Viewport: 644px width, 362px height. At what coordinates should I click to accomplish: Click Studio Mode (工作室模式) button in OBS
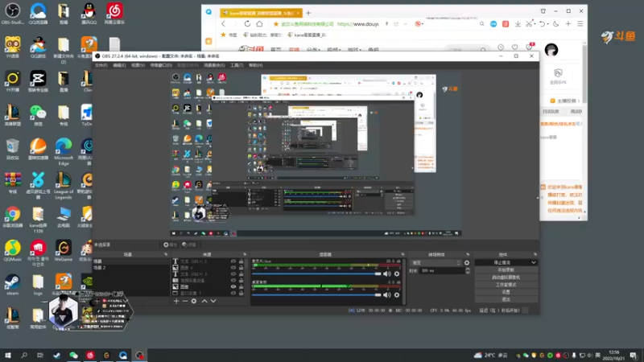(506, 285)
